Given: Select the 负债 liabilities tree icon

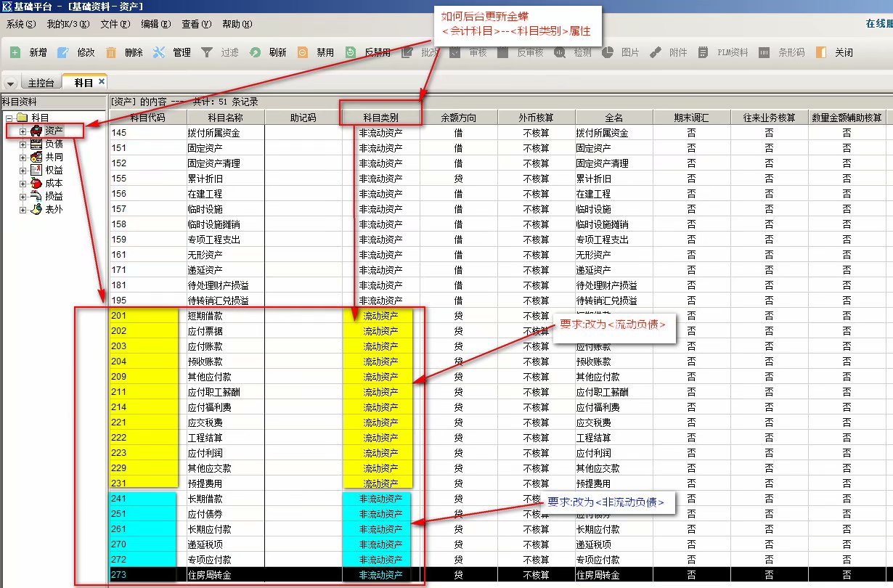Looking at the screenshot, I should click(36, 144).
